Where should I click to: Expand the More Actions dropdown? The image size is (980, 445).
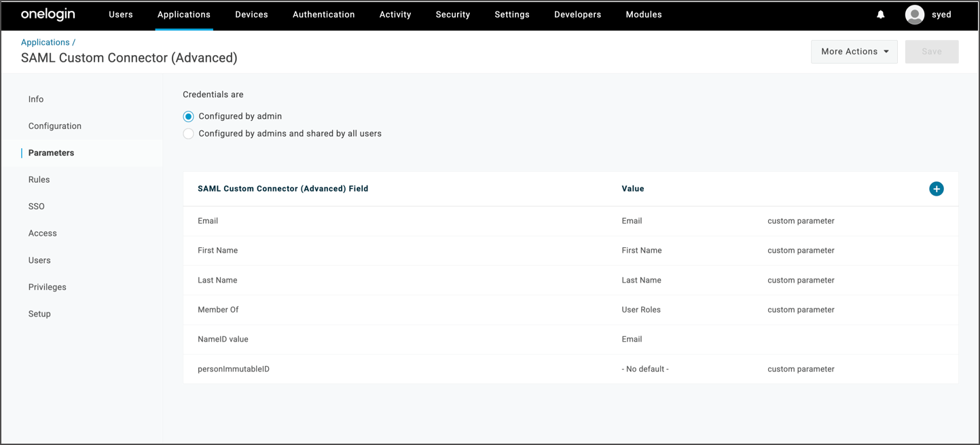click(854, 52)
